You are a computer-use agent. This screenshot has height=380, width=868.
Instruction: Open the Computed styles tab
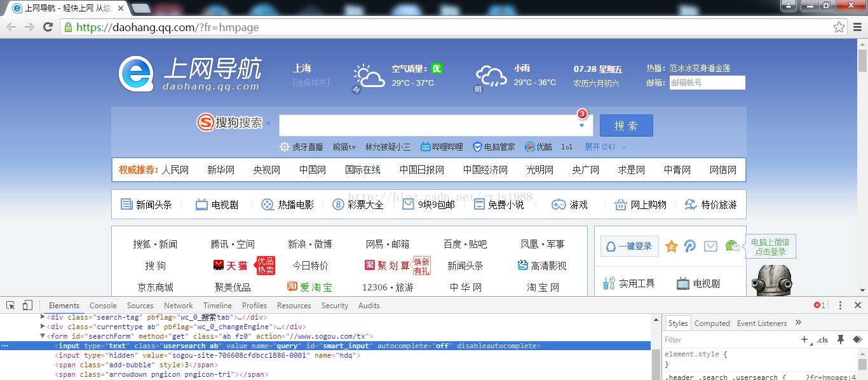point(712,323)
